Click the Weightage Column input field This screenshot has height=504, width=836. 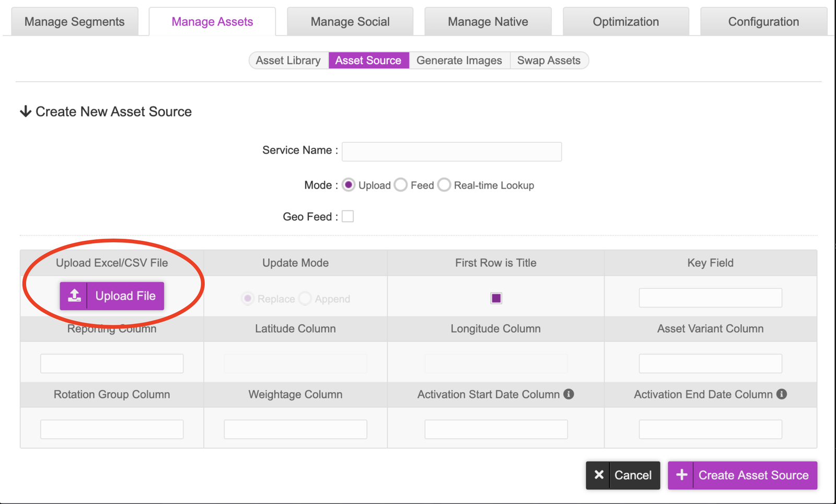click(295, 429)
